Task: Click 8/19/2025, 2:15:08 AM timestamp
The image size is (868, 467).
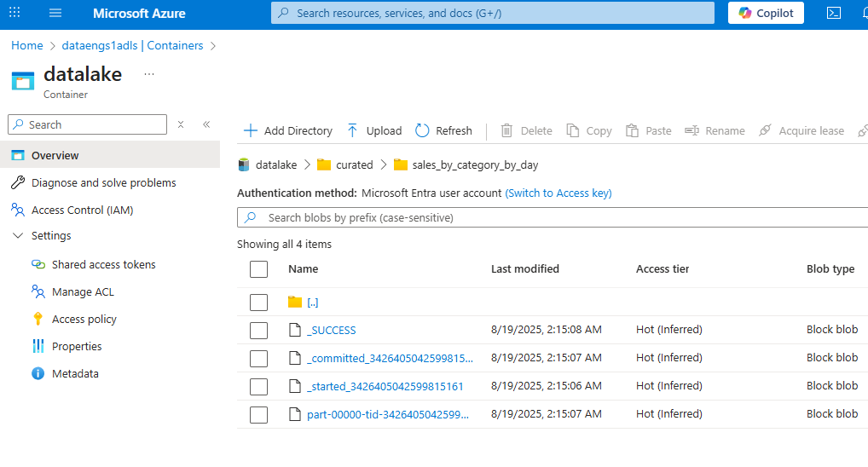Action: coord(546,330)
